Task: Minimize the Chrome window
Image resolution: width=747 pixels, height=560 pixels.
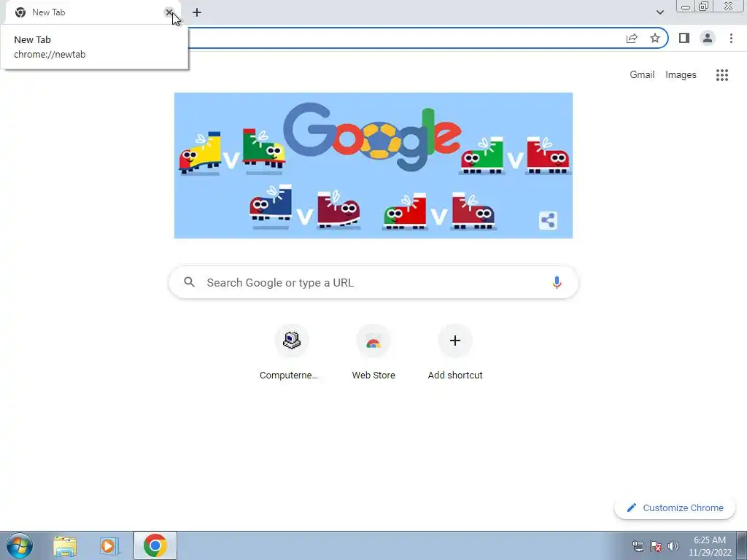Action: (x=686, y=7)
